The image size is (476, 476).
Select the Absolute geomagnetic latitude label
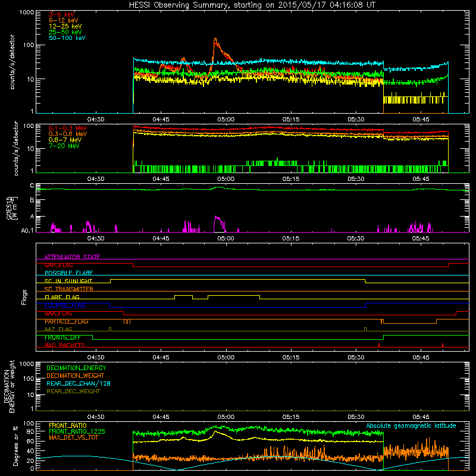[x=411, y=425]
